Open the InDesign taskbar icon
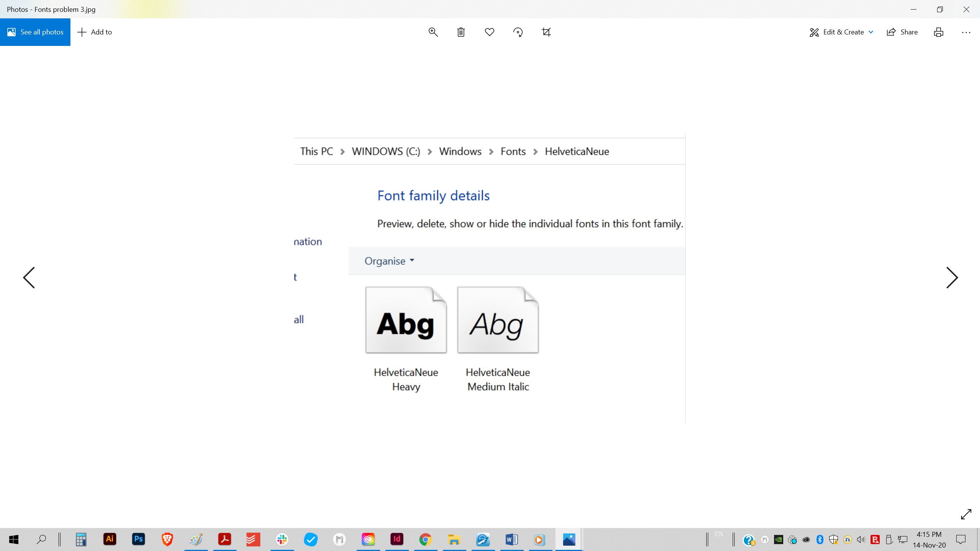The height and width of the screenshot is (551, 980). [397, 540]
